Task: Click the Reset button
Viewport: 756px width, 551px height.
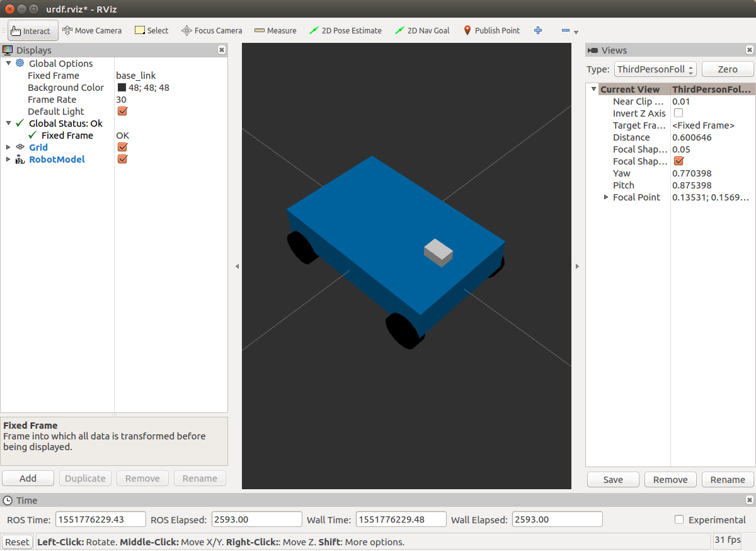Action: (x=17, y=542)
